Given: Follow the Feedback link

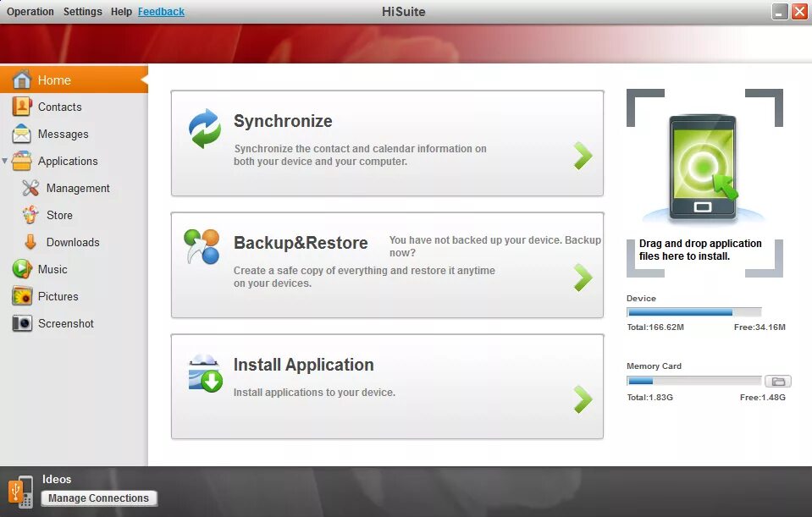Looking at the screenshot, I should coord(161,11).
